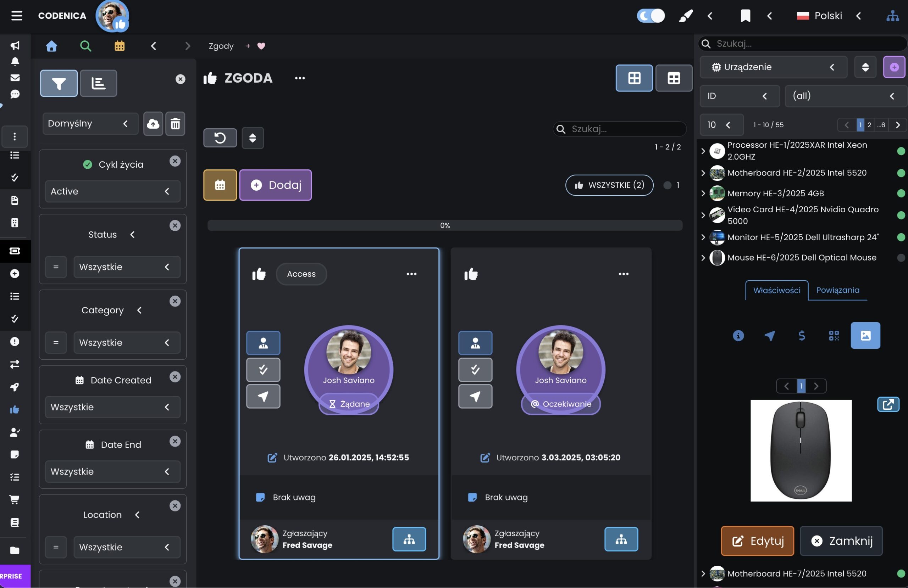Click the paintbrush theme icon in header
Screen dimensions: 908x588
coord(686,16)
